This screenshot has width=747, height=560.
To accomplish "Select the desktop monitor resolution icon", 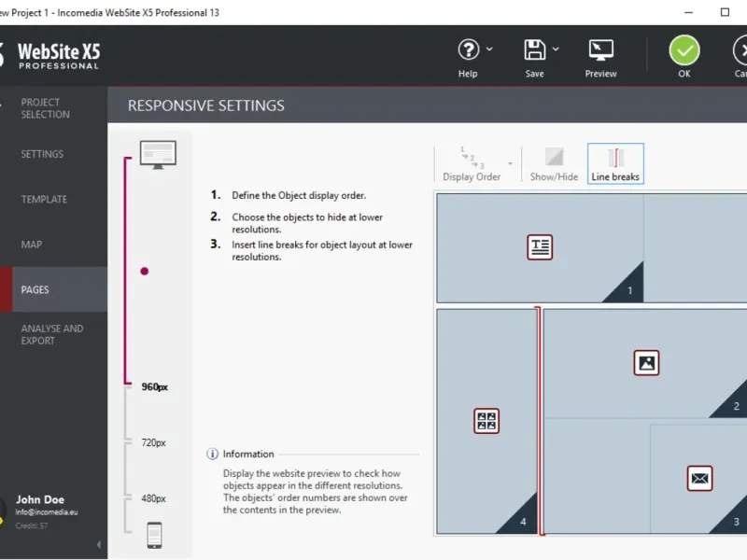I will (x=158, y=155).
